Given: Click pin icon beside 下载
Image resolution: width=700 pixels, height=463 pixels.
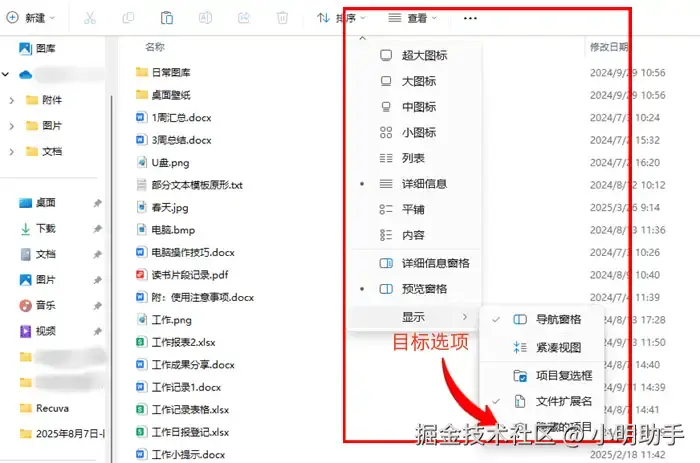Looking at the screenshot, I should [97, 229].
